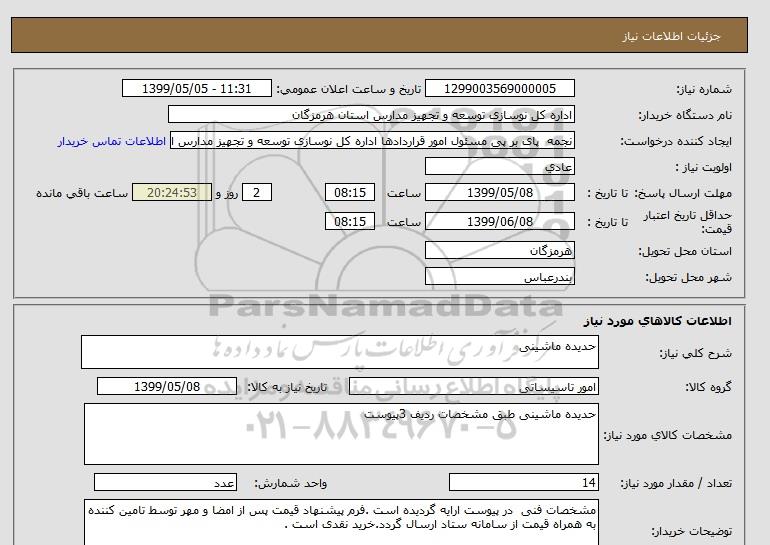Image resolution: width=770 pixels, height=545 pixels.
Task: Click the goods specification text area ردیف 3پیوست
Action: point(341,434)
